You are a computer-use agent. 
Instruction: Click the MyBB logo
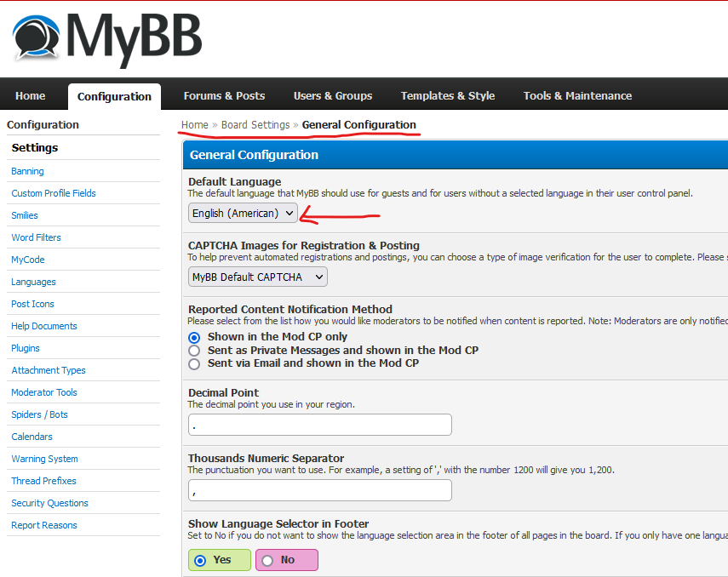(107, 39)
